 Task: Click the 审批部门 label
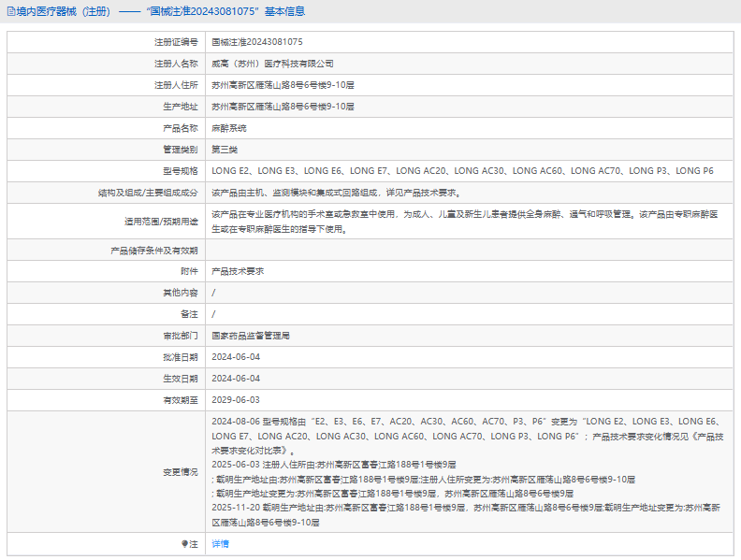tap(181, 336)
